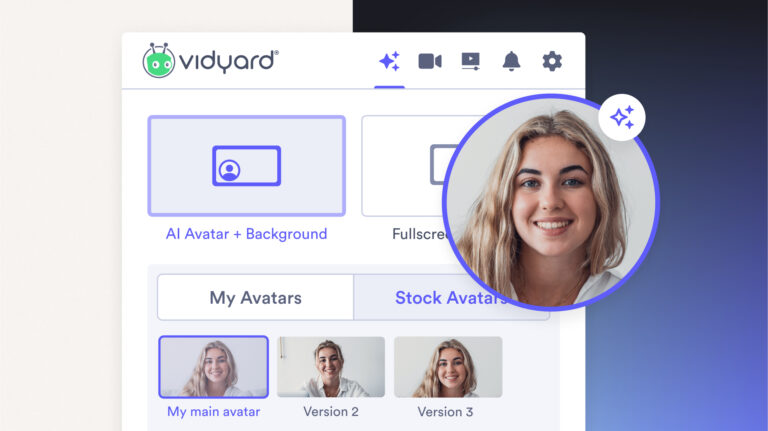Click the Fullscreen label text
Image resolution: width=768 pixels, height=431 pixels.
pyautogui.click(x=417, y=234)
